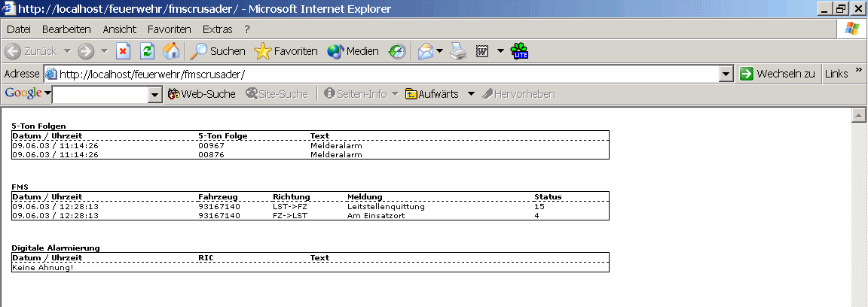Viewport: 868px width, 307px height.
Task: Expand the Zurück history dropdown arrow
Action: 66,51
